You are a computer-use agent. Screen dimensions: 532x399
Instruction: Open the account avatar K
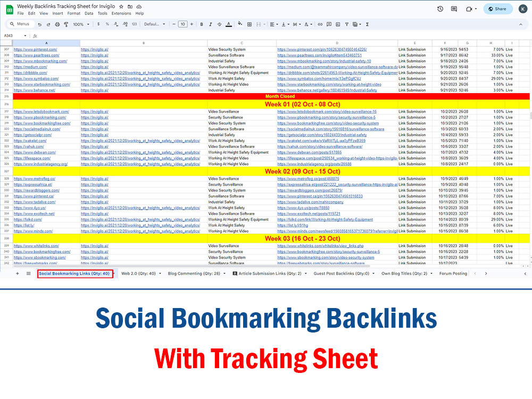(523, 9)
